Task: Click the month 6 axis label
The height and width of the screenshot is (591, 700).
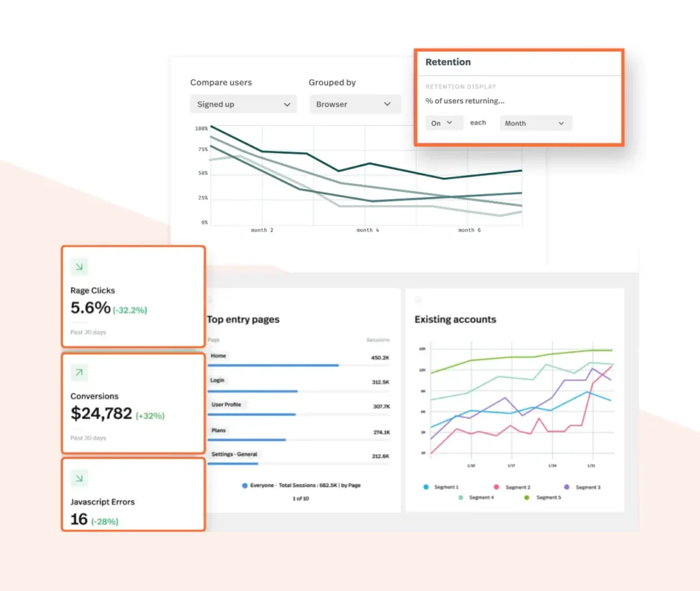Action: (470, 230)
